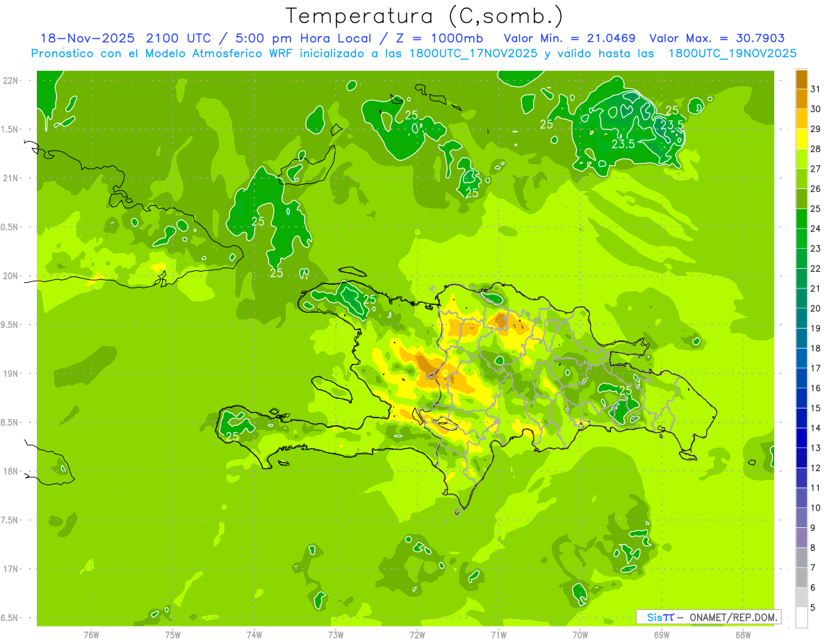Viewport: 834px width, 644px height.
Task: Select the 8.5N latitude tick label
Action: (x=10, y=423)
